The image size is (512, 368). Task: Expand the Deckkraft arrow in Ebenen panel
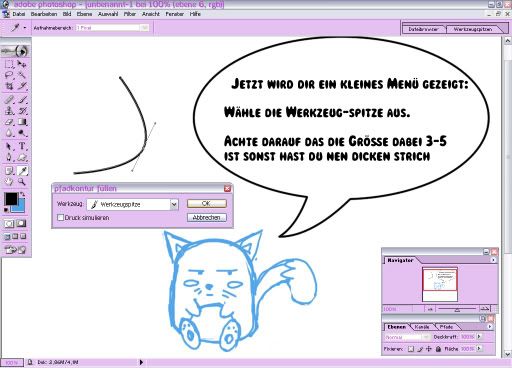[x=479, y=337]
